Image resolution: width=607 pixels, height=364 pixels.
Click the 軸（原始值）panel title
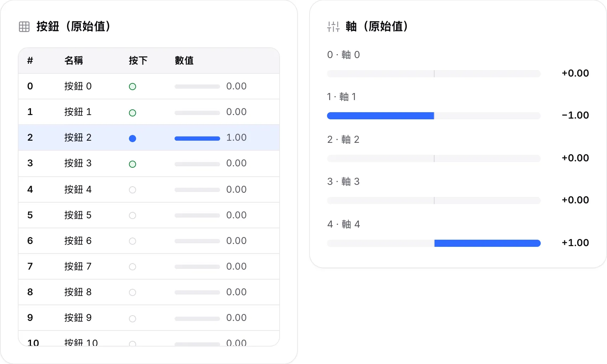377,26
